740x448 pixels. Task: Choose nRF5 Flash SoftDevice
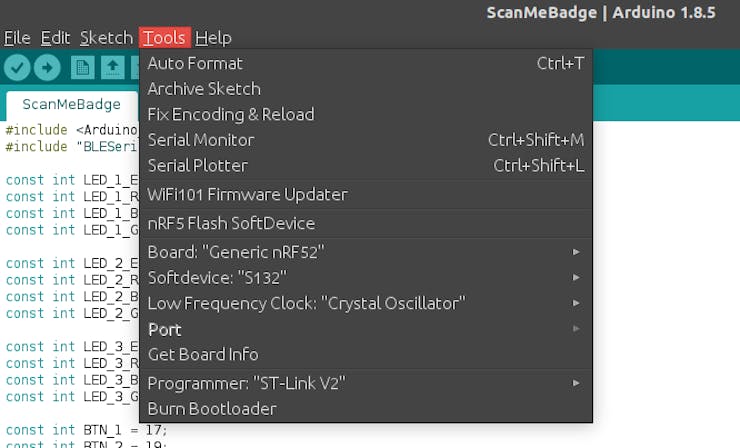[366, 223]
